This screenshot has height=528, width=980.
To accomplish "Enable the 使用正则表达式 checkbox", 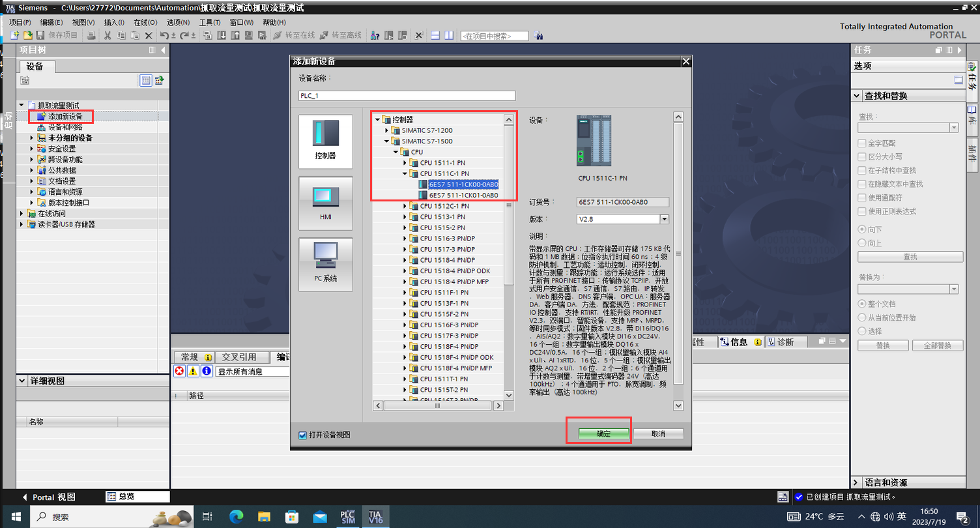I will click(x=862, y=211).
